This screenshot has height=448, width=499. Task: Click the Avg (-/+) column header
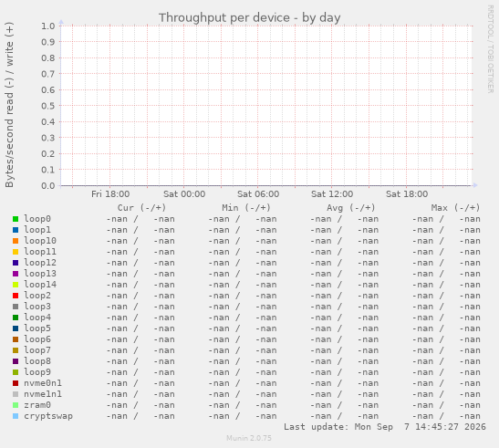coord(350,208)
